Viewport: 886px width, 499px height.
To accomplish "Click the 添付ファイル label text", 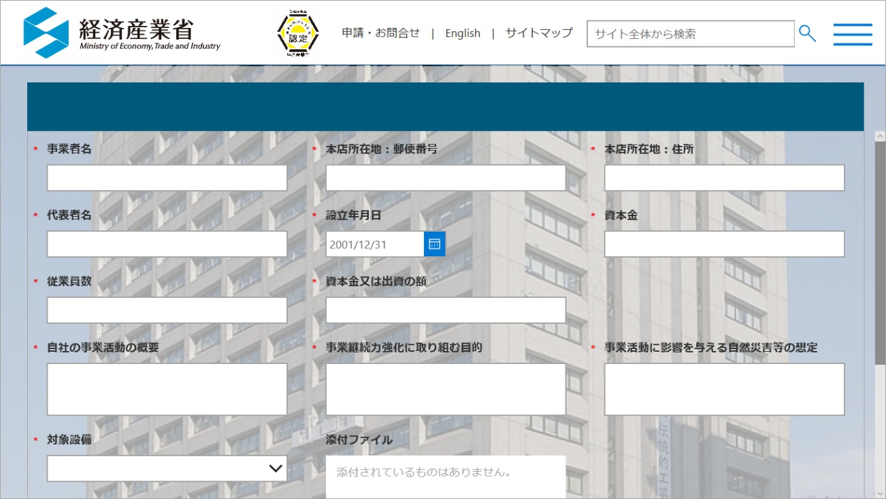I will pyautogui.click(x=359, y=439).
